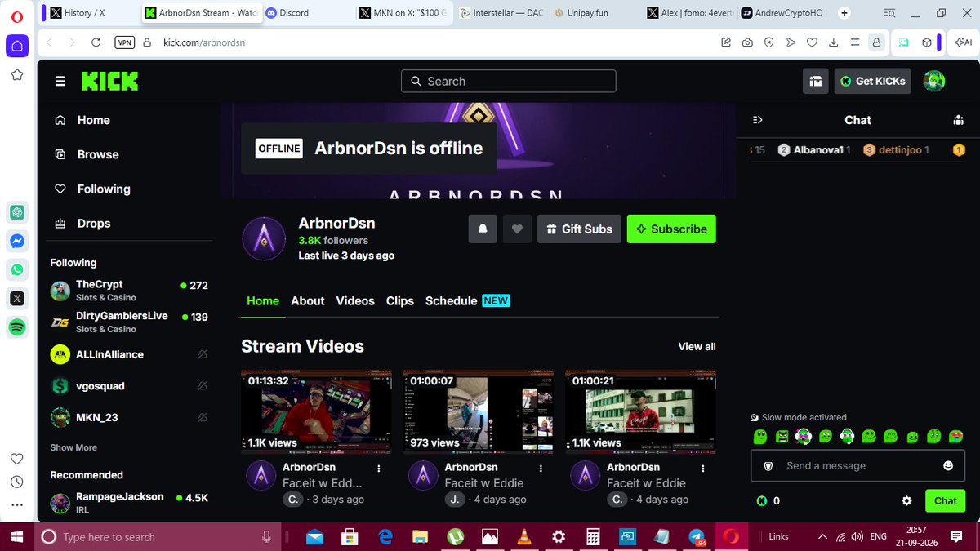The height and width of the screenshot is (551, 980).
Task: Open Messenger in Opera sidebar
Action: tap(16, 241)
